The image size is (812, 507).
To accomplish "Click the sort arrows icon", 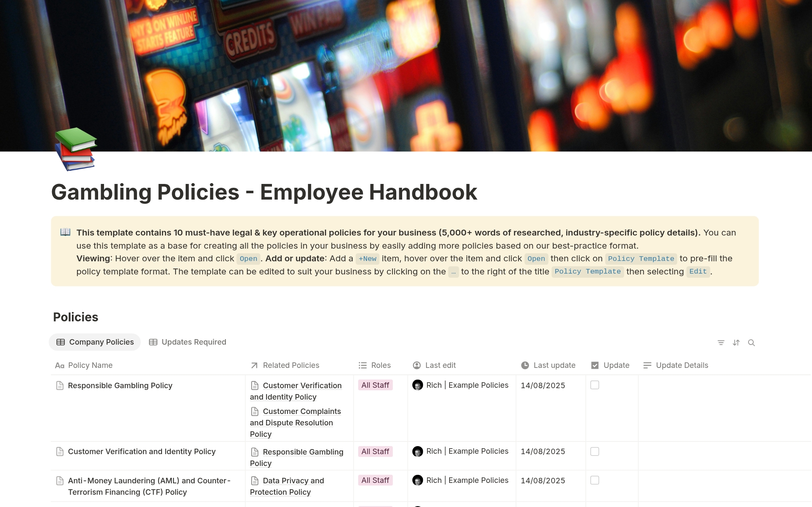I will [736, 343].
